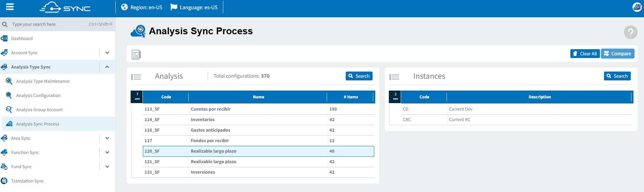Select row 121_SF Realizable largo plazo

(x=259, y=161)
